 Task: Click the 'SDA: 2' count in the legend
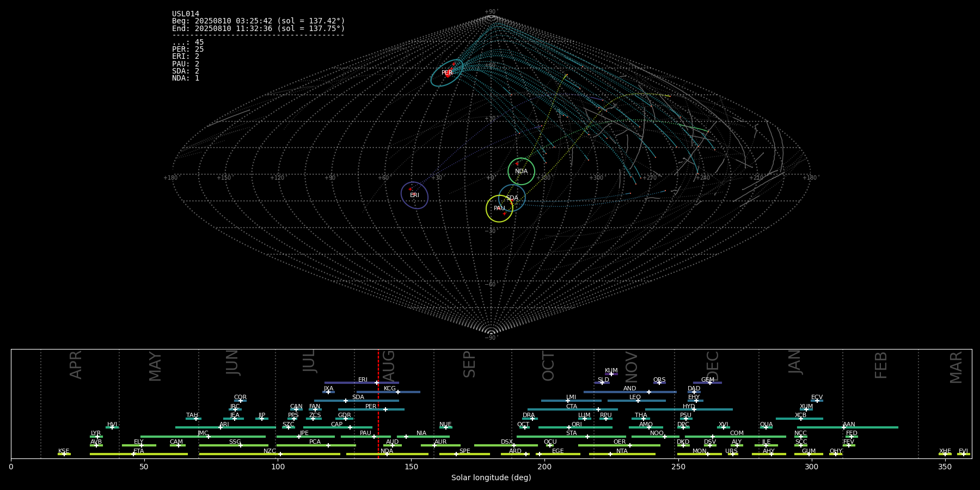click(x=186, y=71)
